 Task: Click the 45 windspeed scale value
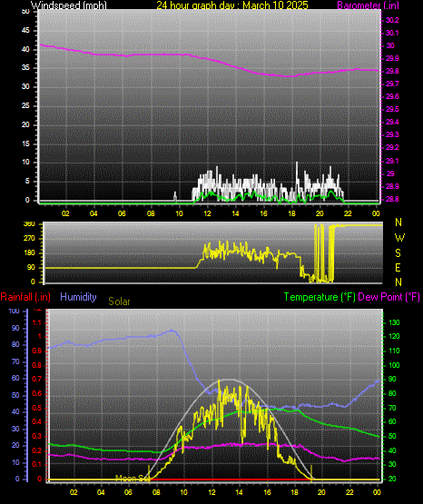(25, 31)
